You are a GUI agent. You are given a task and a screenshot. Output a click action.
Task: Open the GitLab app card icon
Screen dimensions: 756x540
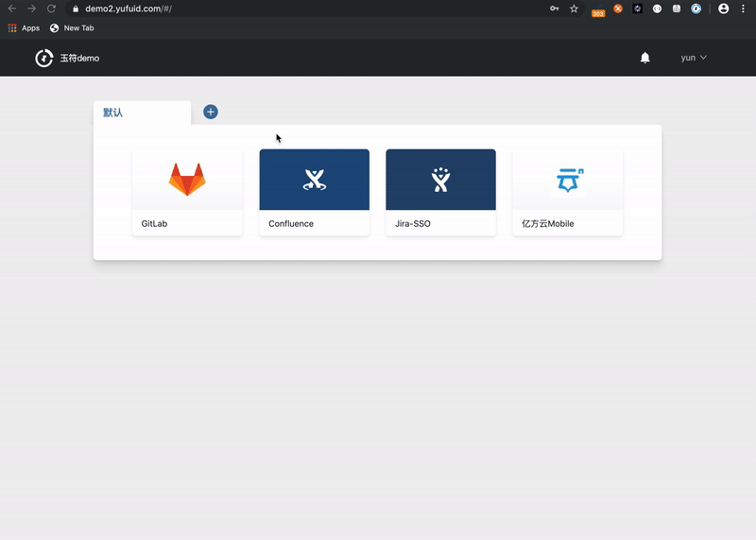pos(187,179)
